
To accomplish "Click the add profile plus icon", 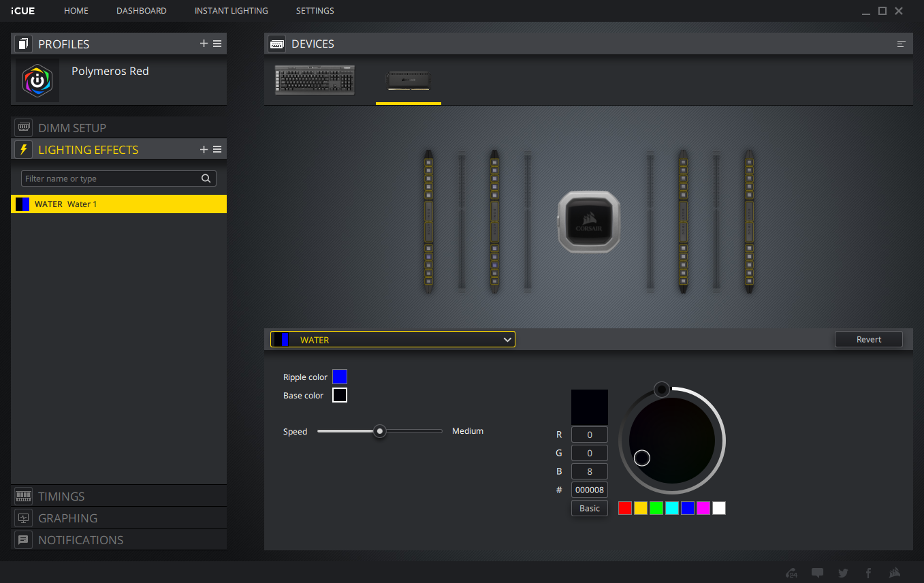I will (x=204, y=44).
